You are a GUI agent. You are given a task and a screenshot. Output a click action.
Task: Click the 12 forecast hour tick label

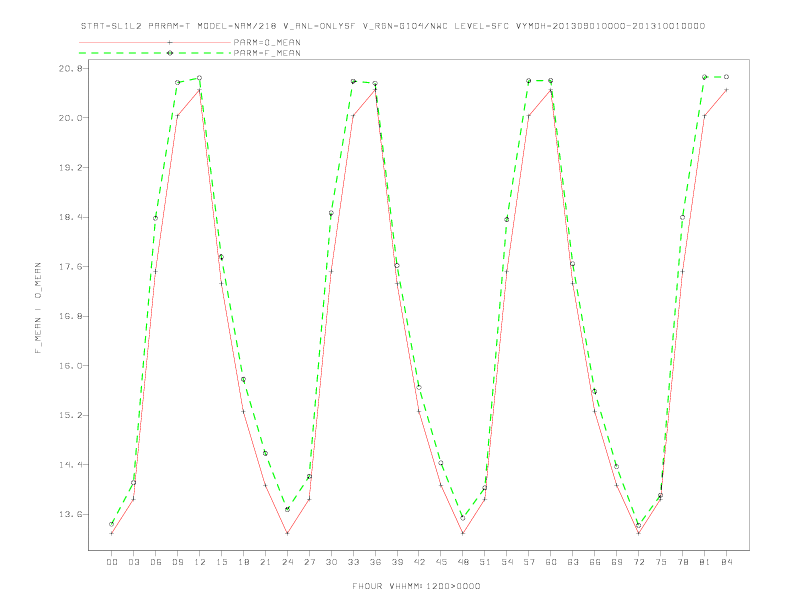200,562
